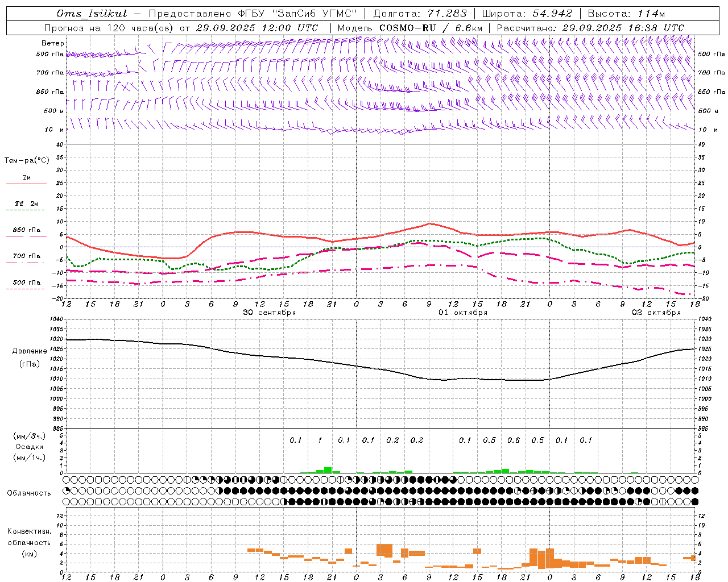Screen dimensions: 728x582
Task: Click the 'Осадки' precipitation label
Action: [30, 447]
